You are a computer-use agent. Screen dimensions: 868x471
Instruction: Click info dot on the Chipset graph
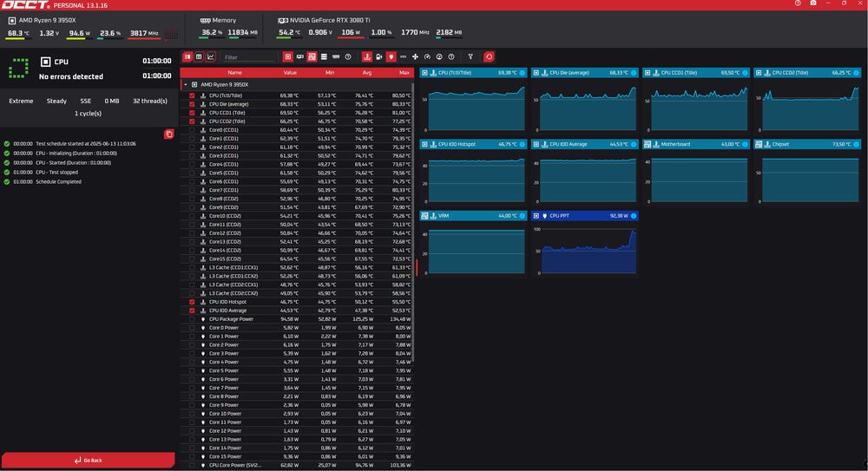(x=857, y=144)
